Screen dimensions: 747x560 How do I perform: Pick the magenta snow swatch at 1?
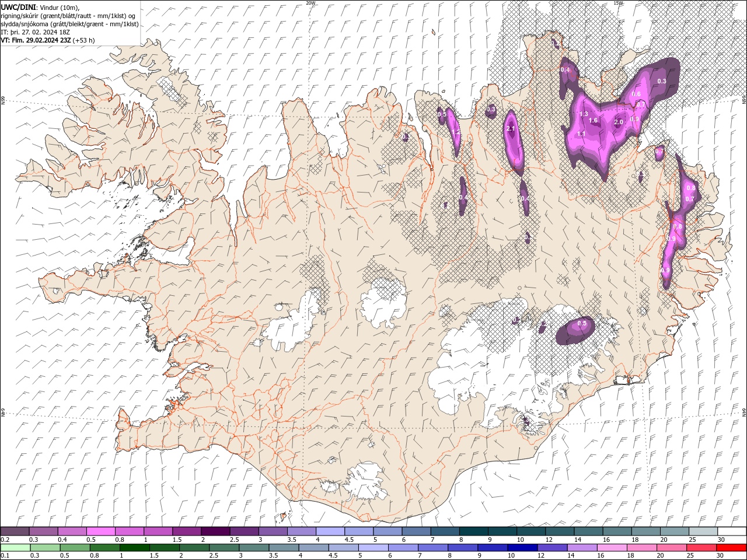point(158,531)
